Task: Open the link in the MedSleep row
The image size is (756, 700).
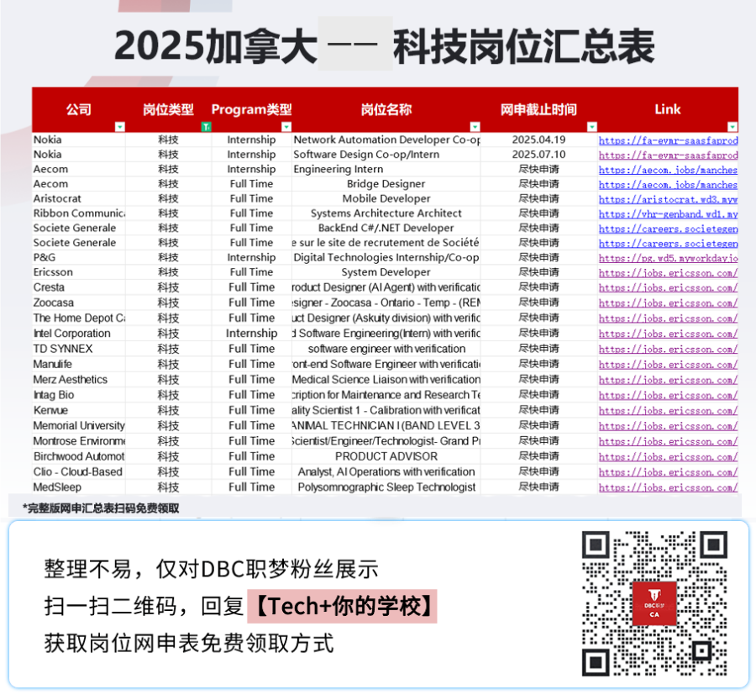Action: click(669, 487)
